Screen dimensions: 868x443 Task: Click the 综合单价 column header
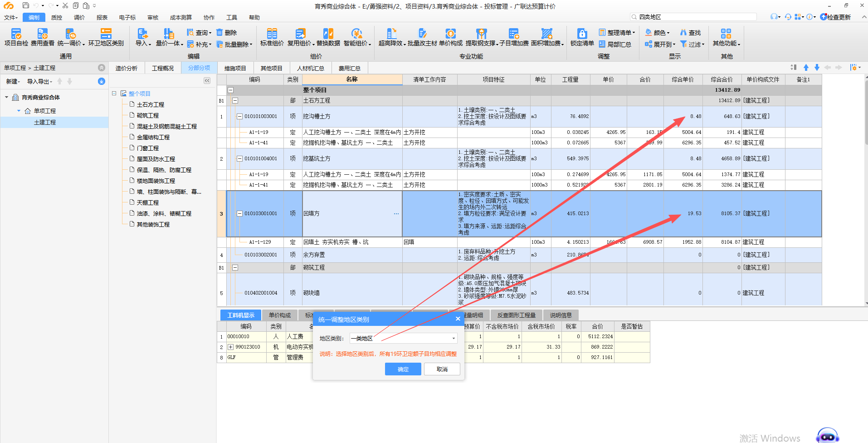(x=683, y=79)
